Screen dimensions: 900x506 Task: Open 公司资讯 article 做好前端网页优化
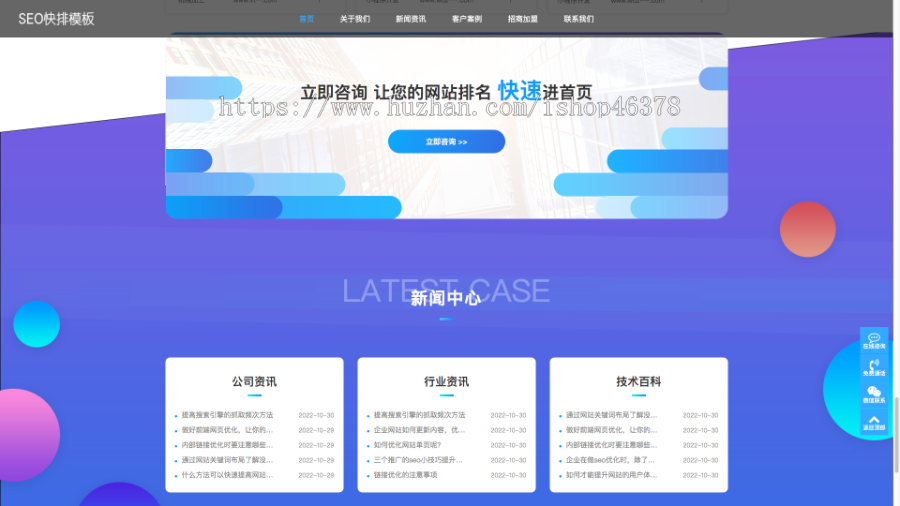tap(227, 430)
